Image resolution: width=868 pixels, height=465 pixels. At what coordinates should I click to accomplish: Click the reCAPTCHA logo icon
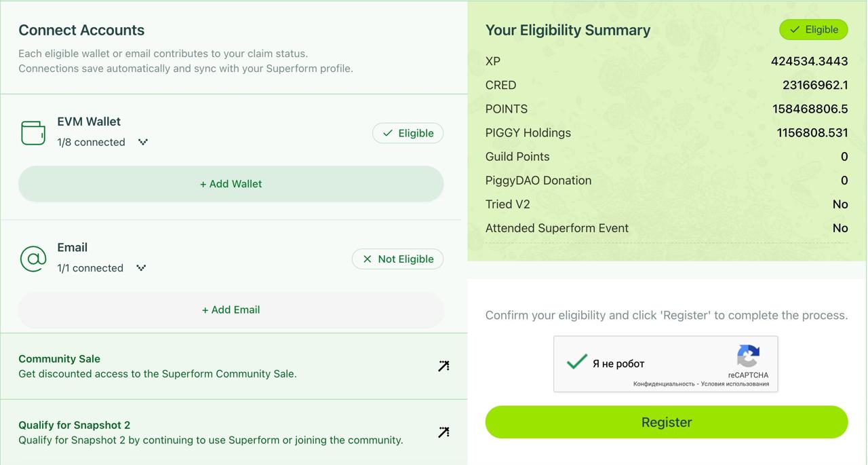(x=748, y=356)
